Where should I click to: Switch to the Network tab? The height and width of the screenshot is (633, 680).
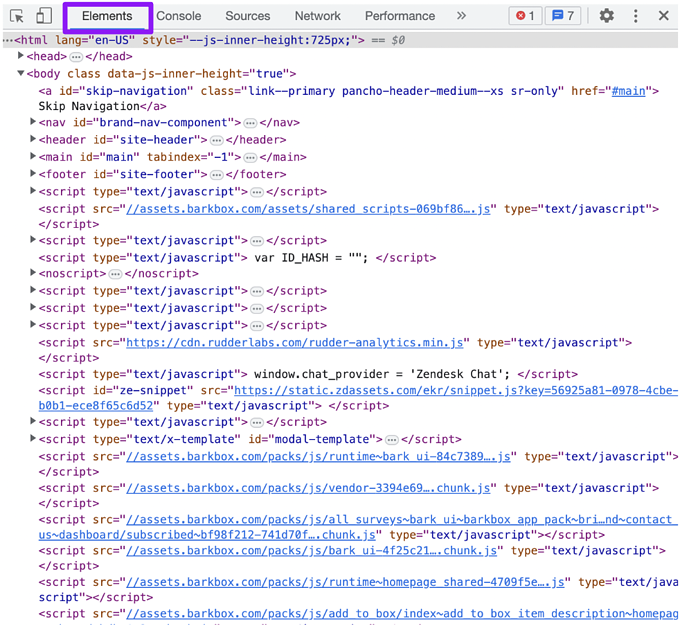317,16
